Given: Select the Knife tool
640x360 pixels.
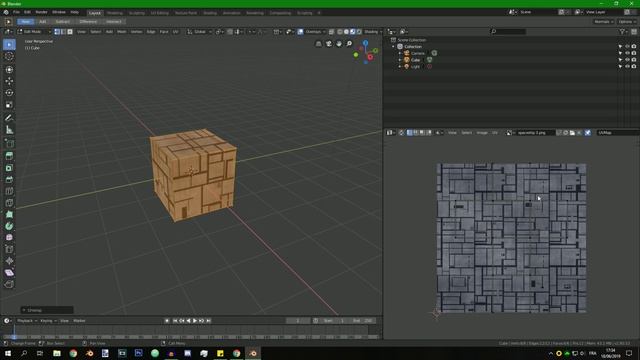Looking at the screenshot, I should point(9,203).
